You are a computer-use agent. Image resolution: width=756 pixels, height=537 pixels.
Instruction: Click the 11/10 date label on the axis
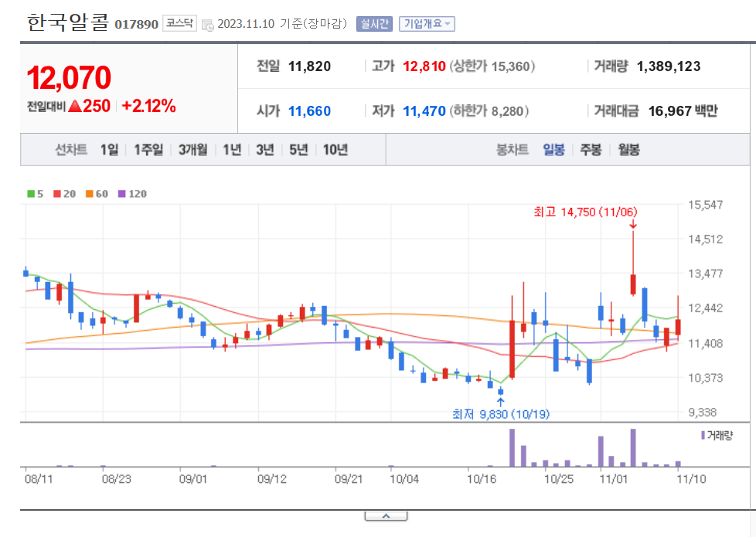tap(691, 479)
